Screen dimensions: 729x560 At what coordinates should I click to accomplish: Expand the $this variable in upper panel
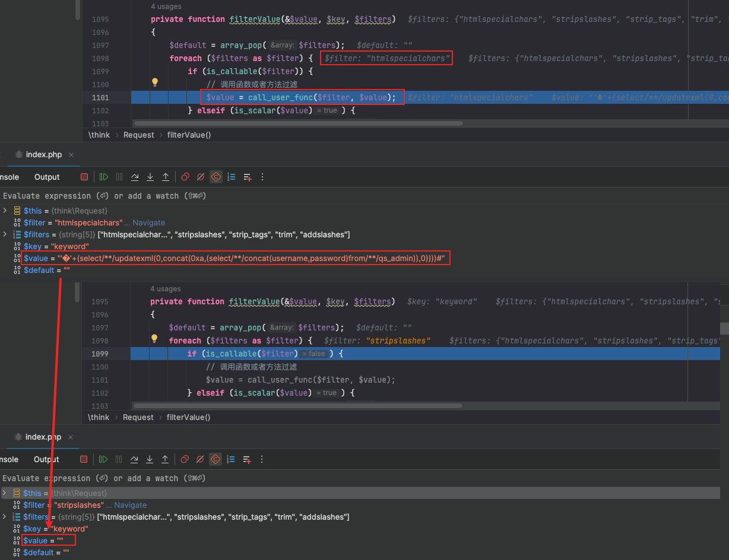5,211
